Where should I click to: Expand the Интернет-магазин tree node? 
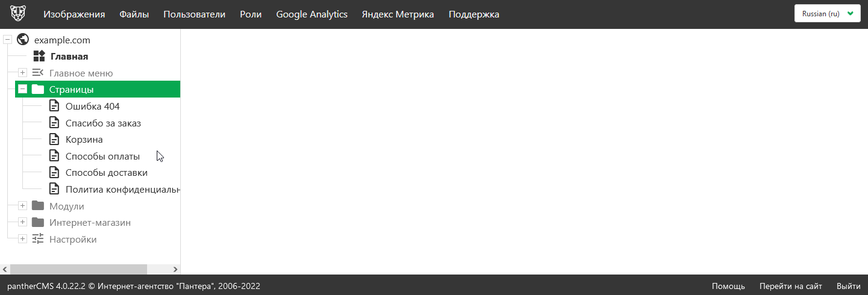pyautogui.click(x=23, y=223)
